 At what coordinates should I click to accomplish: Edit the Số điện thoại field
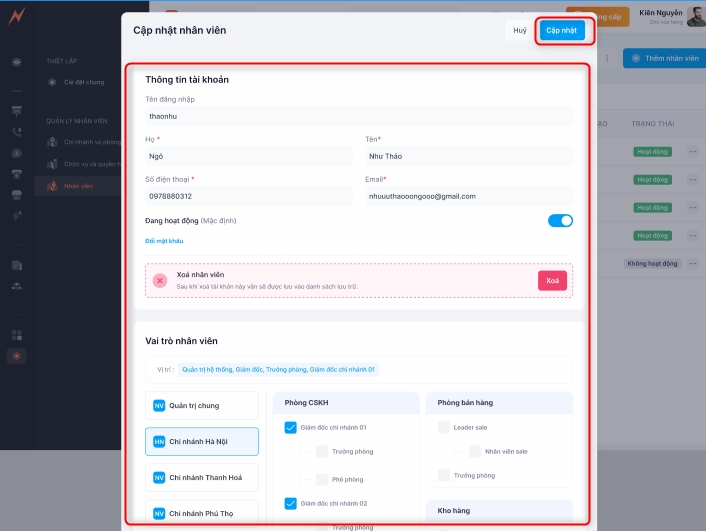click(x=249, y=196)
